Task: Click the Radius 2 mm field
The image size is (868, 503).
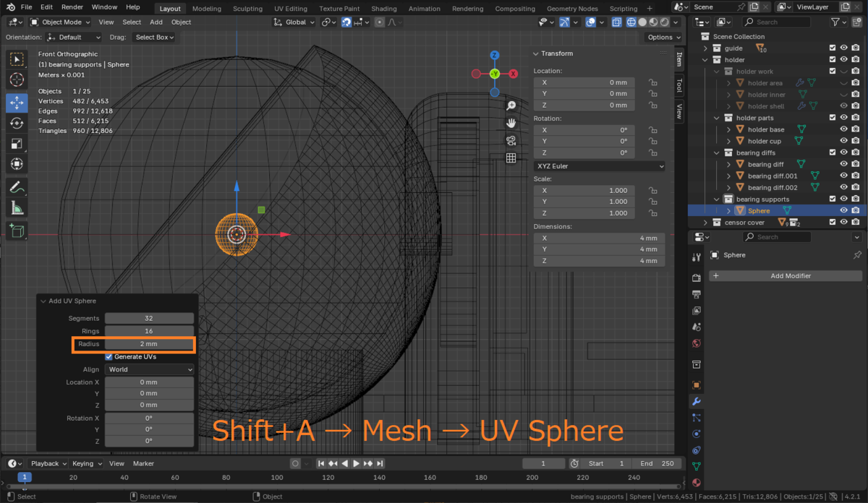Action: (x=149, y=344)
